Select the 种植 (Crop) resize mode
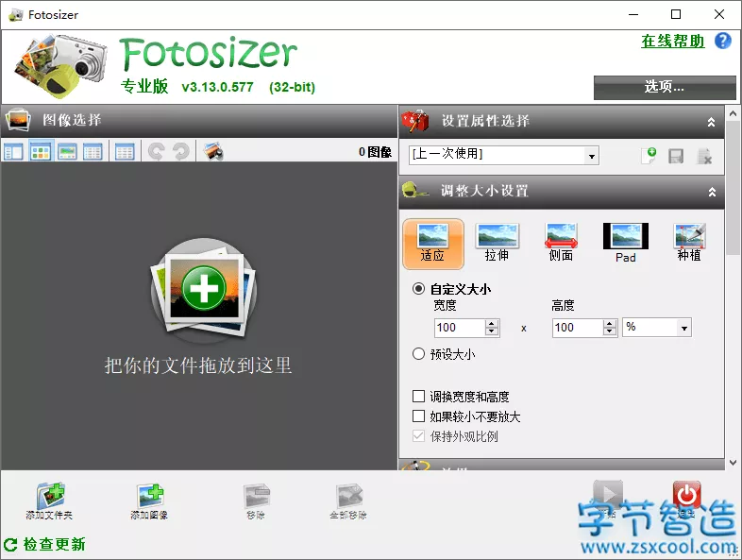The width and height of the screenshot is (742, 560). pyautogui.click(x=689, y=243)
